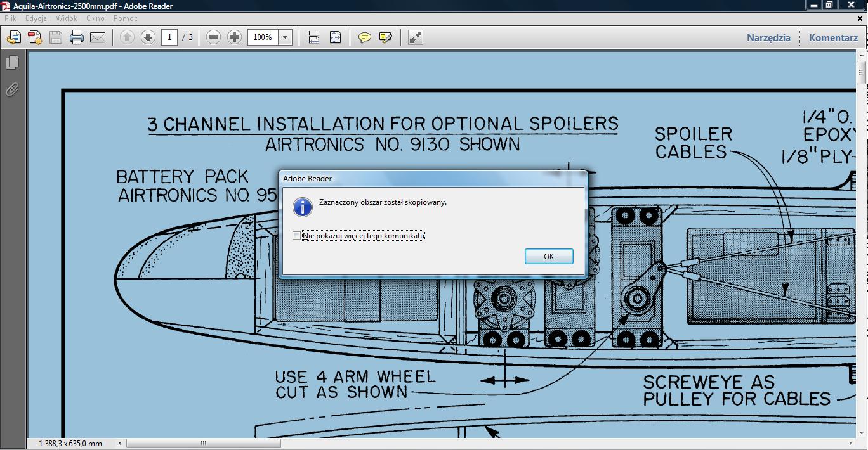Click the printer icon in toolbar
This screenshot has height=450, width=868.
click(77, 37)
